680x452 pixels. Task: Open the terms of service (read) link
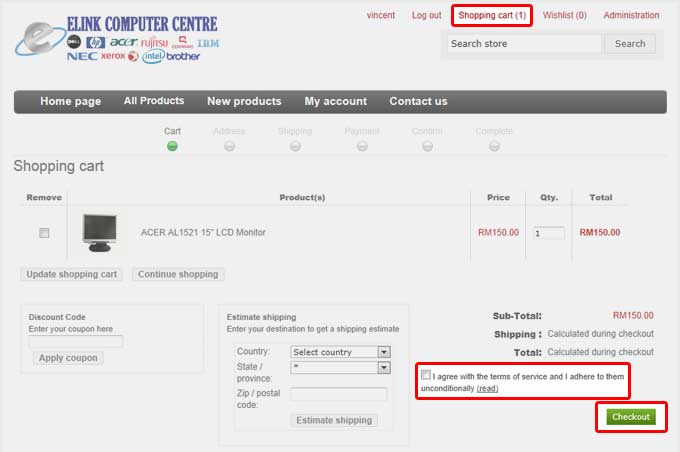click(487, 388)
